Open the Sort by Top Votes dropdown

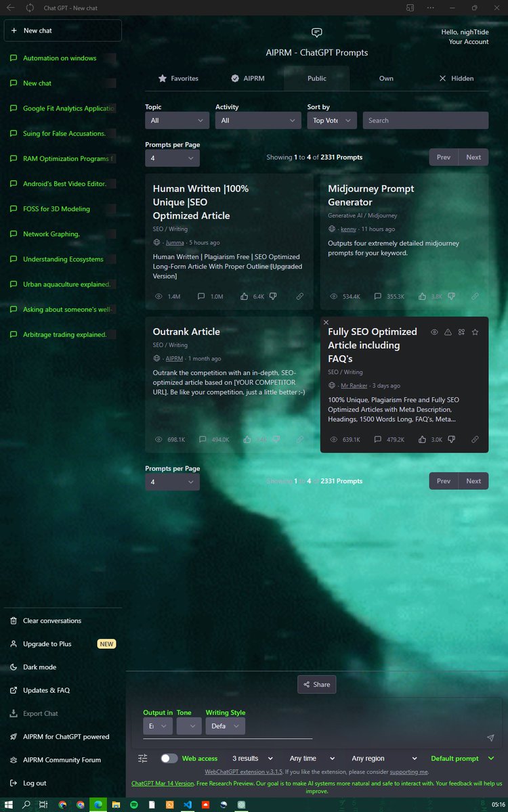point(332,120)
